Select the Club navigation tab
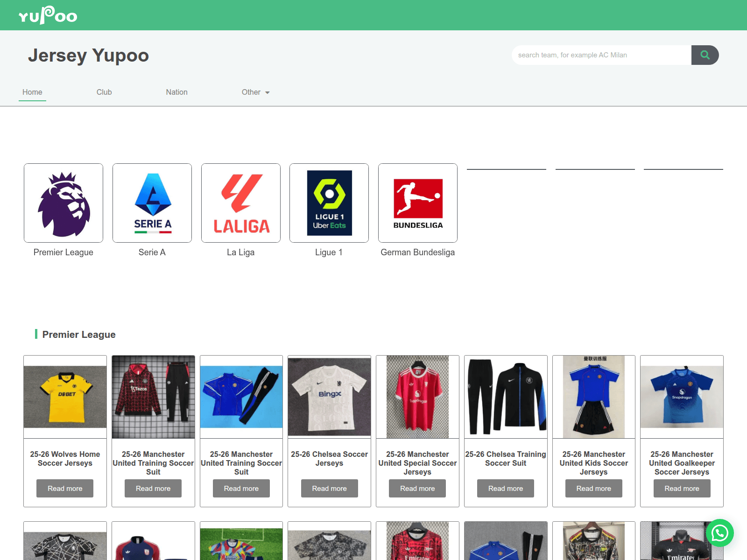747x560 pixels. tap(104, 92)
